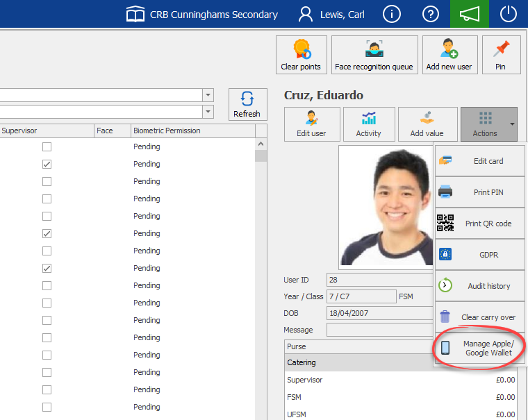Open the announcements megaphone icon
The image size is (528, 420).
[470, 14]
